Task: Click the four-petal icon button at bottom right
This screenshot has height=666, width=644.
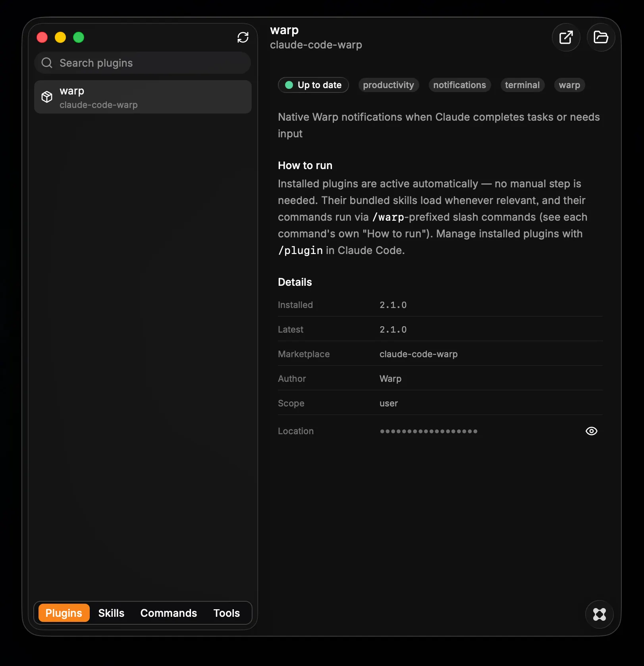Action: [599, 614]
